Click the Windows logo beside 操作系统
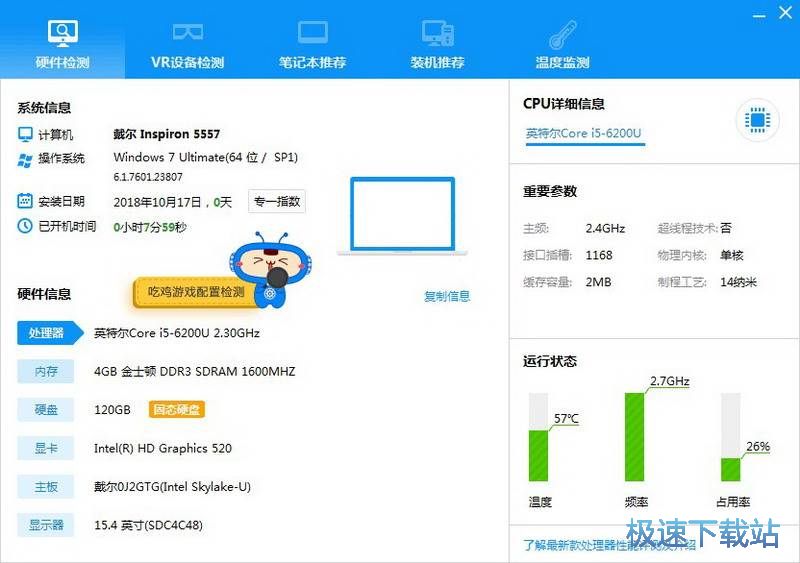800x563 pixels. 25,160
